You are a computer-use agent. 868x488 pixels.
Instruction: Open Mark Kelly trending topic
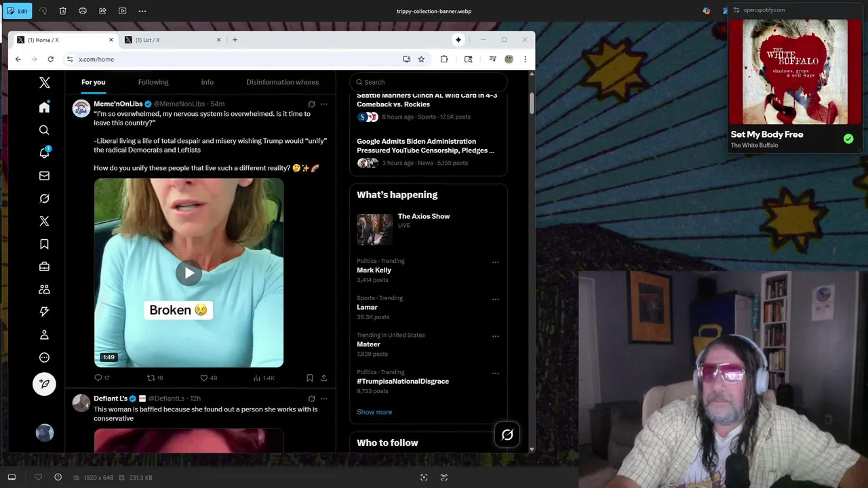point(374,270)
